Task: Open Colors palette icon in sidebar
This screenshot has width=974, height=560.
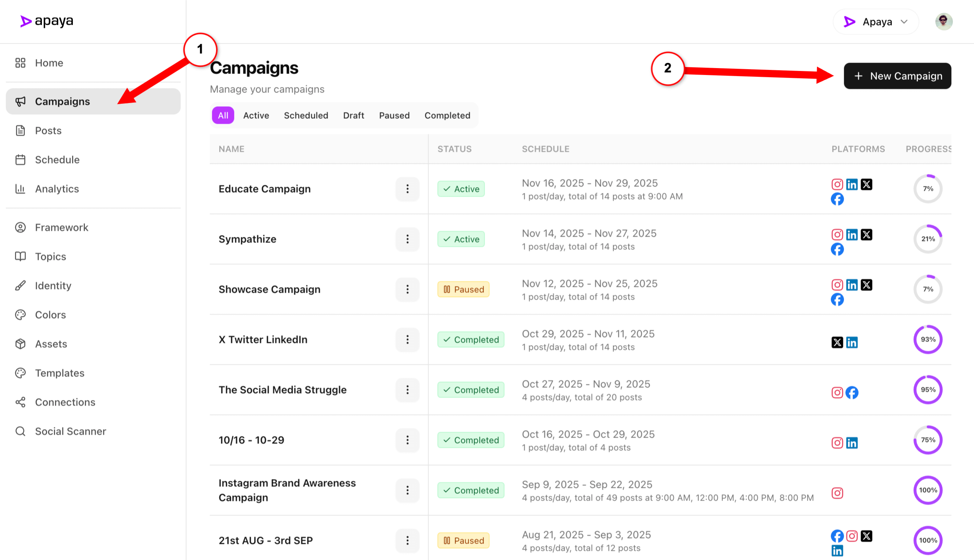Action: coord(20,315)
